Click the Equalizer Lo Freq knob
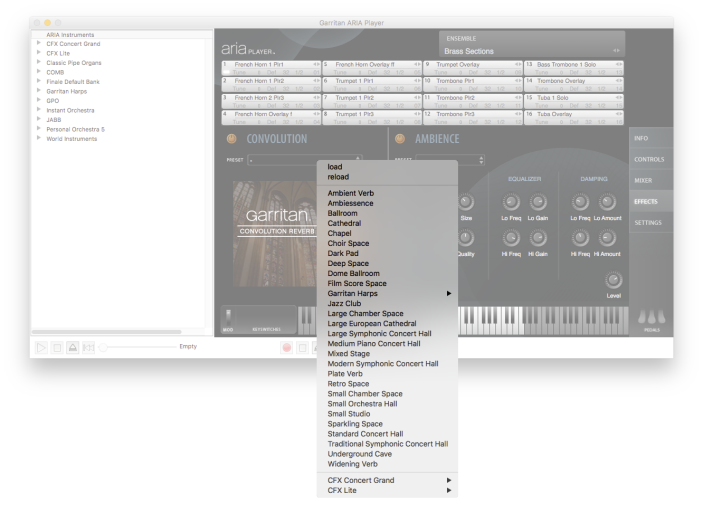703x513 pixels. (511, 202)
